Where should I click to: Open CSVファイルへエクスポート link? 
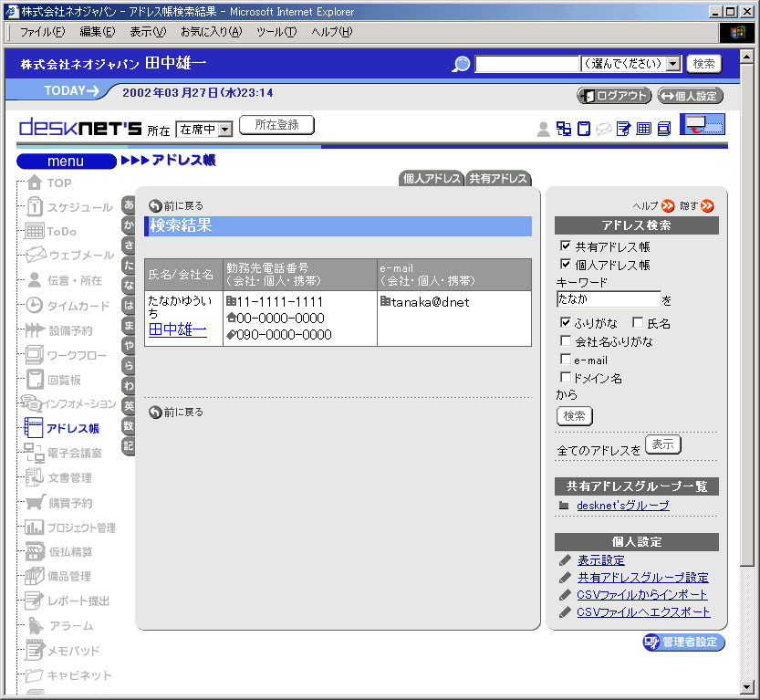coord(643,612)
